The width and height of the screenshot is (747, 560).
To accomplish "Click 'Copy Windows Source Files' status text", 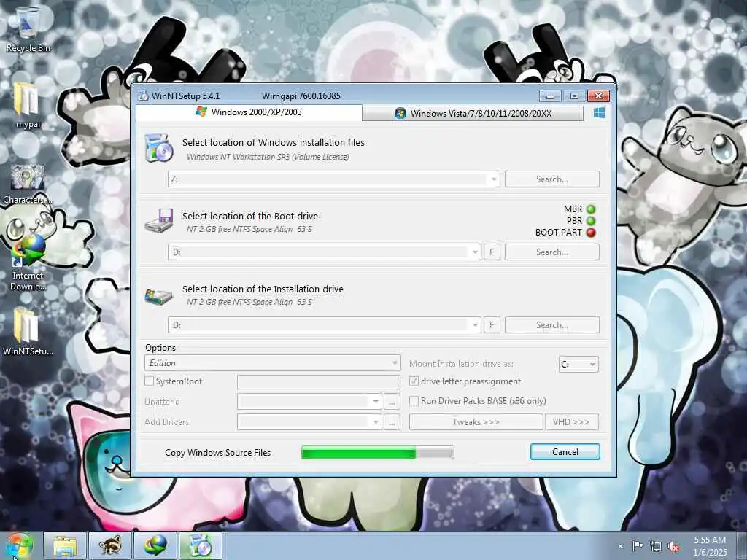I will (x=217, y=452).
